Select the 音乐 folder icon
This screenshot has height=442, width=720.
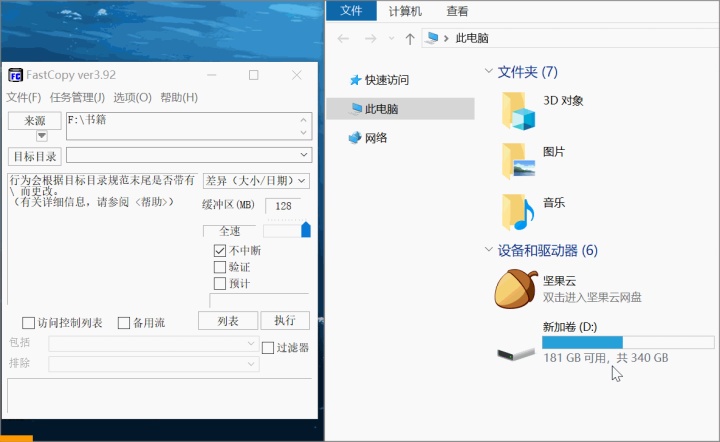(518, 211)
